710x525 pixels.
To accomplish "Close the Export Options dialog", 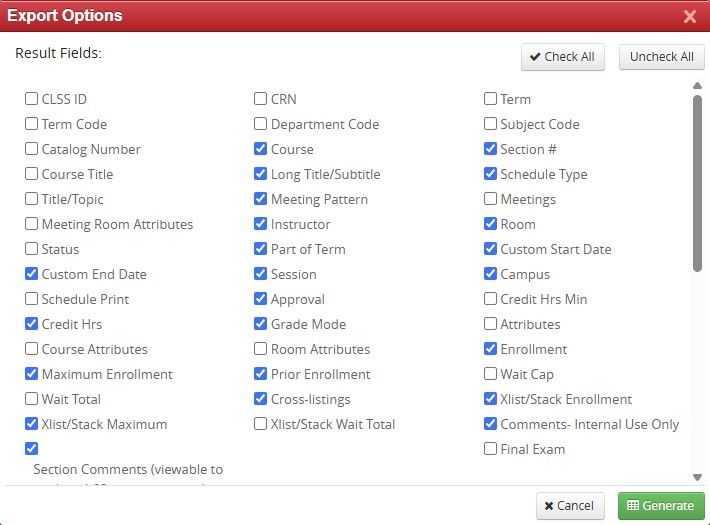I will (x=690, y=16).
